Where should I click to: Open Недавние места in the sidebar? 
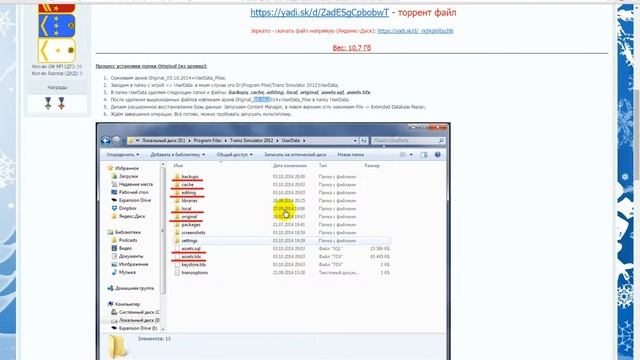(132, 184)
